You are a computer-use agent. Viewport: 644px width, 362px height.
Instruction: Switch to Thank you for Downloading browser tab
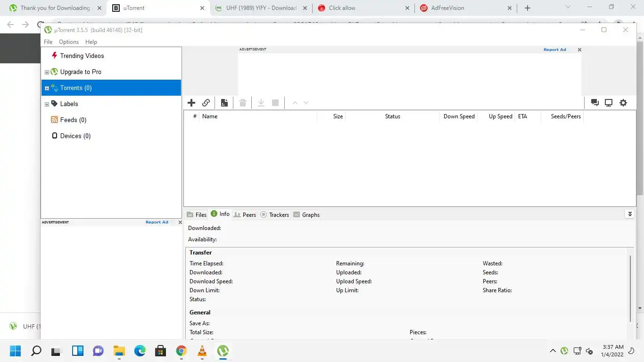pos(55,8)
